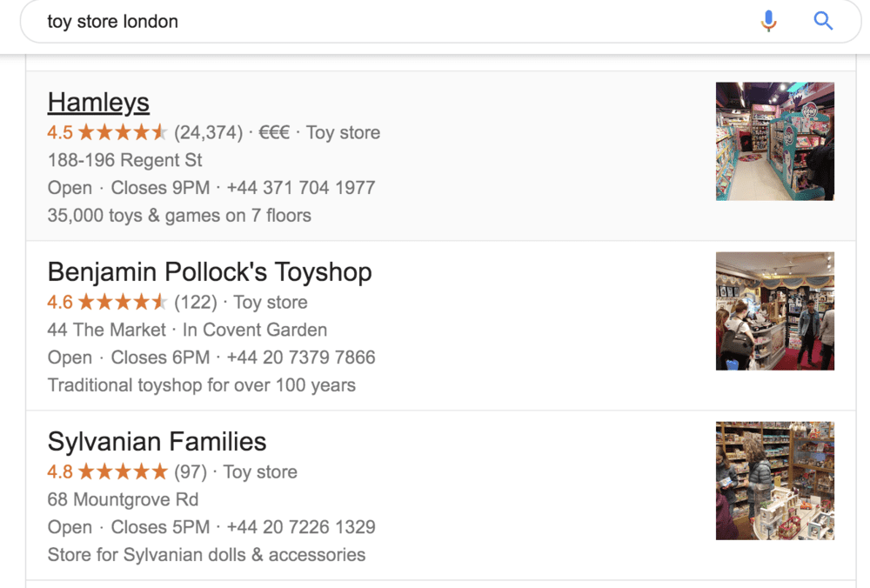Click the blue magnifying glass search icon
This screenshot has height=588, width=870.
[x=823, y=21]
